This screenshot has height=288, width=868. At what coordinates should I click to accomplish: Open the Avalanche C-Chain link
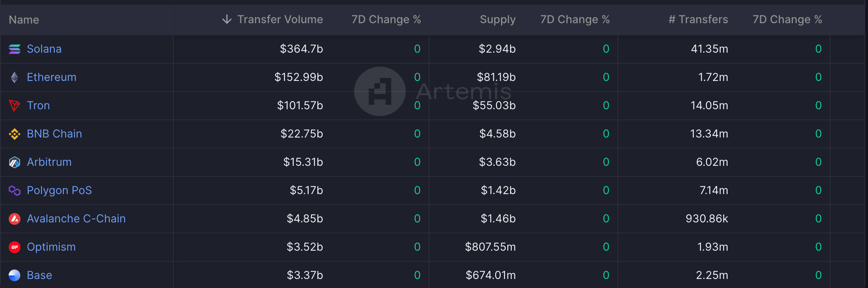pyautogui.click(x=76, y=219)
